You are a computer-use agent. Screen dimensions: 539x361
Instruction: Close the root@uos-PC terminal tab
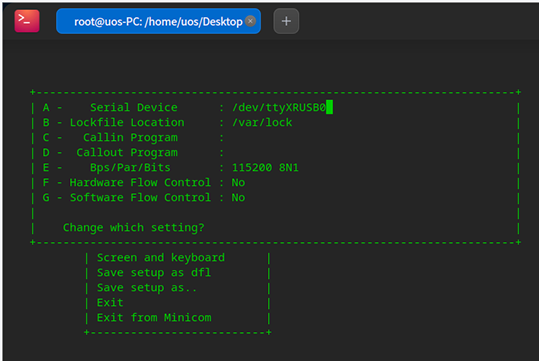pos(250,21)
